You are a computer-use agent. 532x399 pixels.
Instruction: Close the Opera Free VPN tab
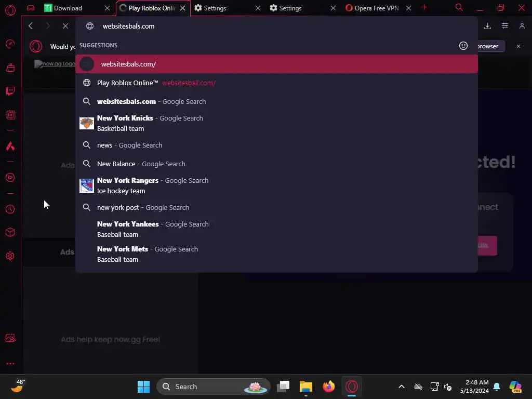coord(408,8)
